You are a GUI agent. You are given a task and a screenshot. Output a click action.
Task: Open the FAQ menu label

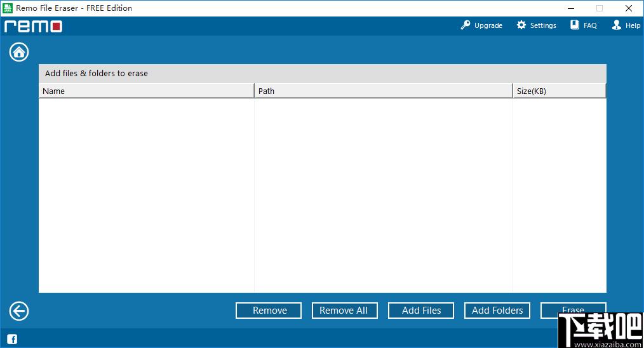(x=590, y=25)
